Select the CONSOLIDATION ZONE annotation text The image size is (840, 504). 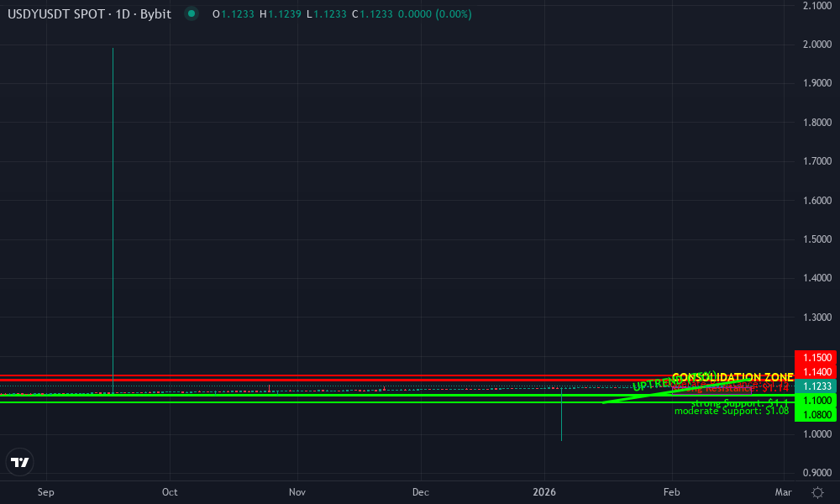(733, 376)
